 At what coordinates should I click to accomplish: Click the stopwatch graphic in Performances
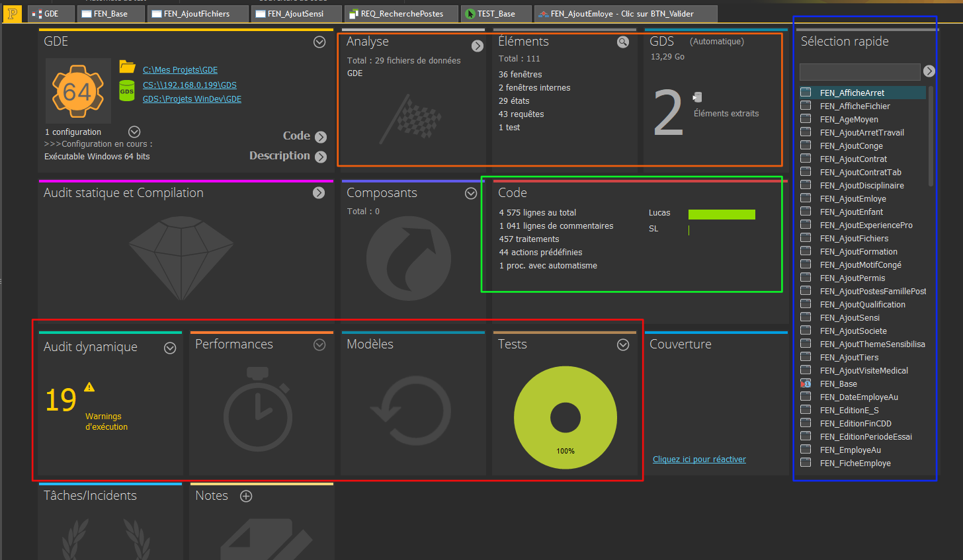coord(258,409)
